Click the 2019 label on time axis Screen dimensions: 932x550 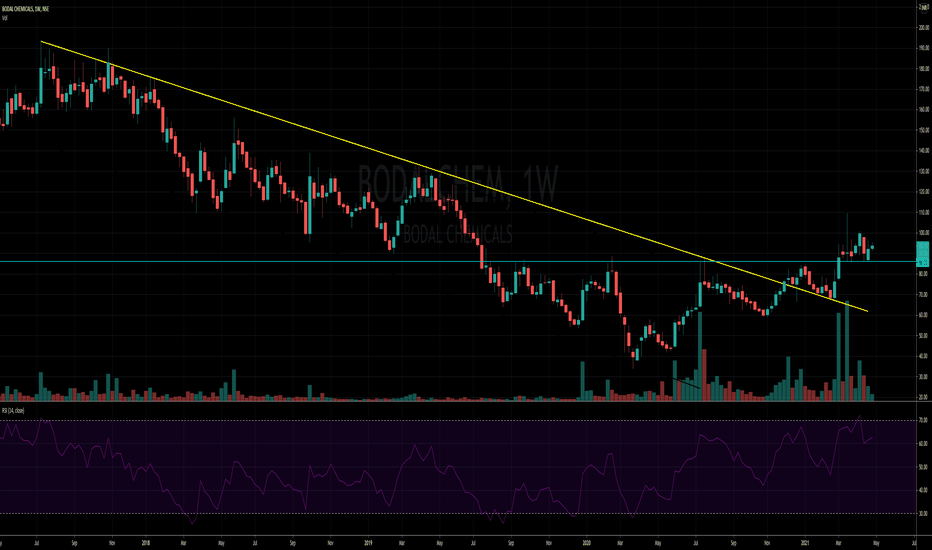click(368, 543)
